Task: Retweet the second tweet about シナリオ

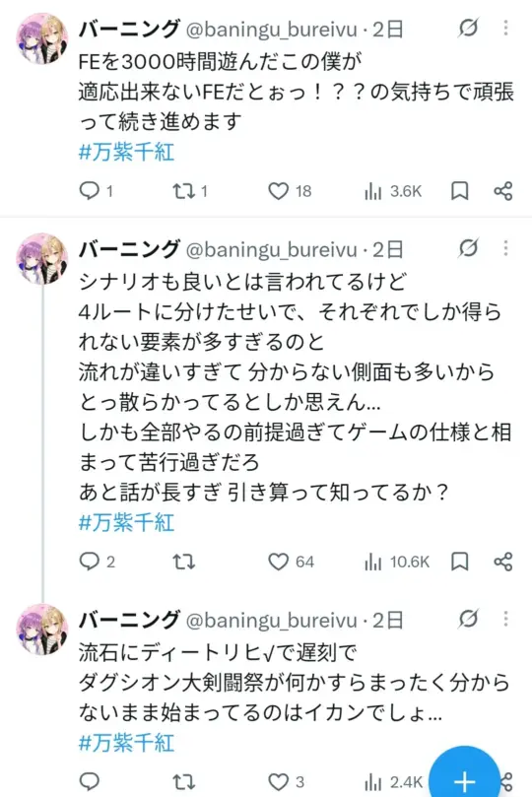Action: (183, 562)
